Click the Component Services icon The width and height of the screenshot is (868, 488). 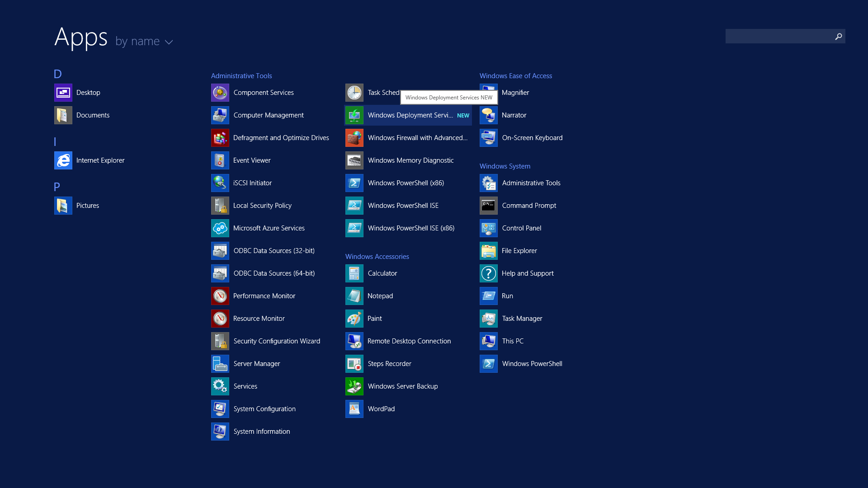click(x=220, y=93)
